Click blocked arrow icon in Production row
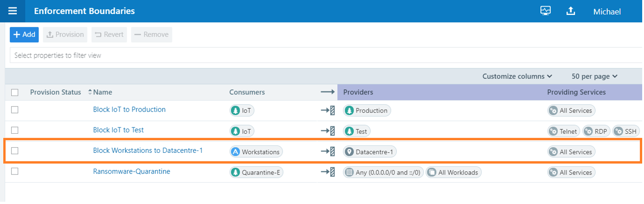This screenshot has height=204, width=644. pyautogui.click(x=327, y=110)
